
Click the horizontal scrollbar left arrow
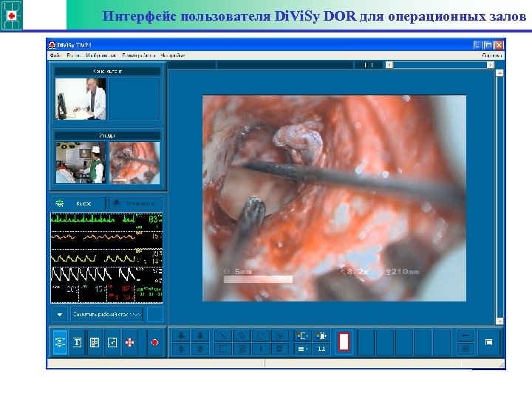(389, 65)
